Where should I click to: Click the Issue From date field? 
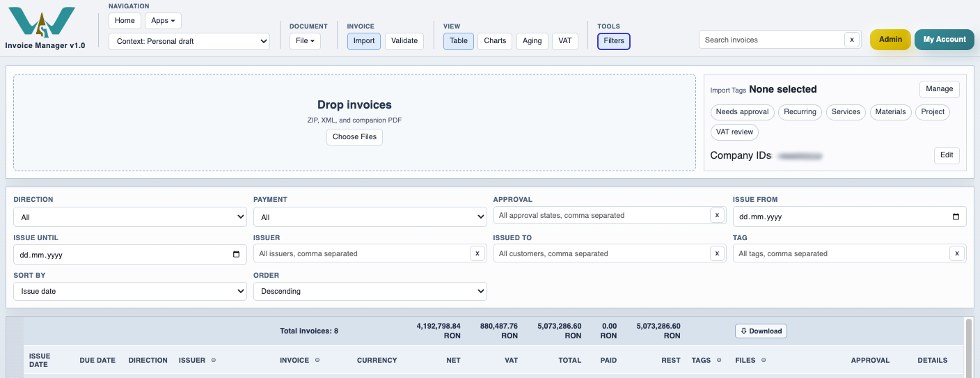pyautogui.click(x=849, y=216)
